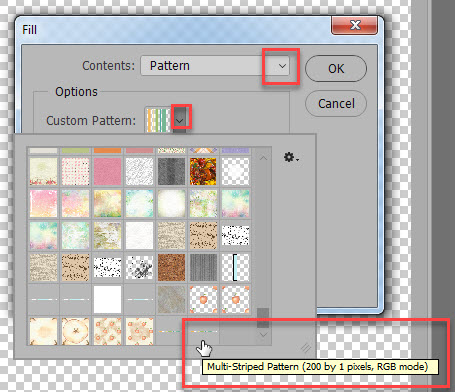Open the Contents dropdown showing Pattern

click(x=215, y=66)
